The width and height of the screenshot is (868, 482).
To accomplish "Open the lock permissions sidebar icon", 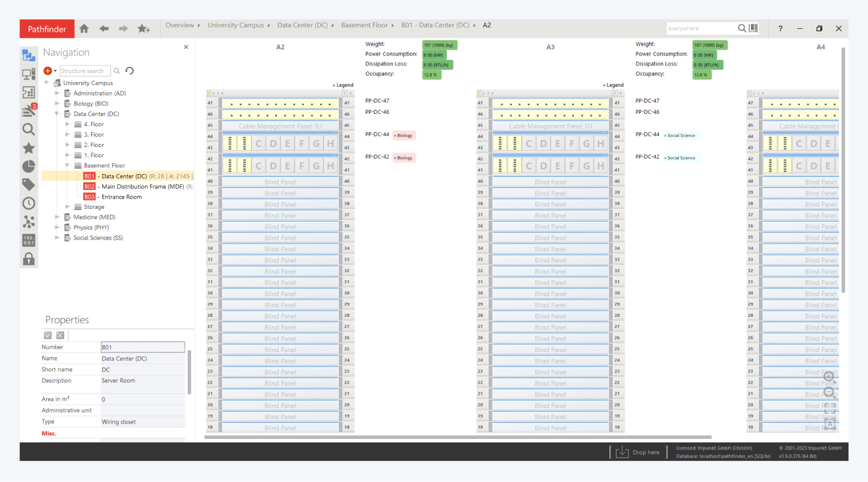I will tap(28, 259).
